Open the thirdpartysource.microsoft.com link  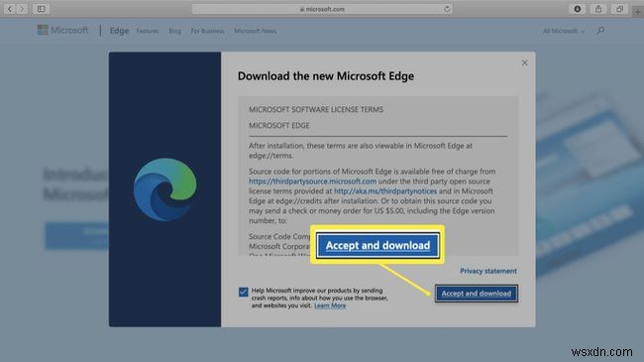(x=312, y=181)
